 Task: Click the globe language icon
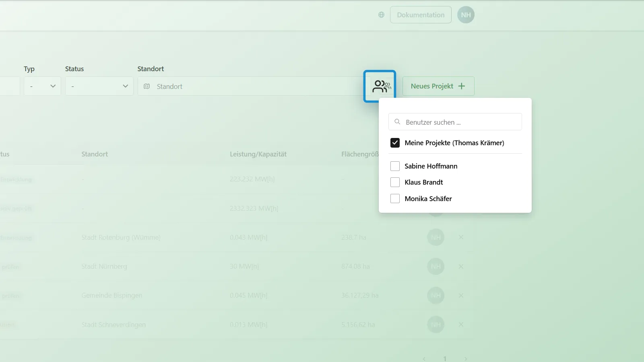tap(381, 15)
